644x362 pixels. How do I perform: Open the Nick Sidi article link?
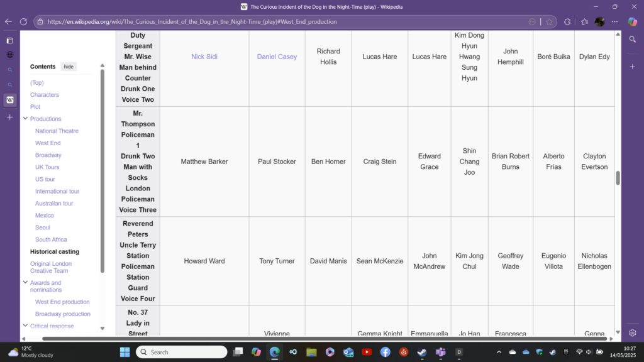point(204,57)
